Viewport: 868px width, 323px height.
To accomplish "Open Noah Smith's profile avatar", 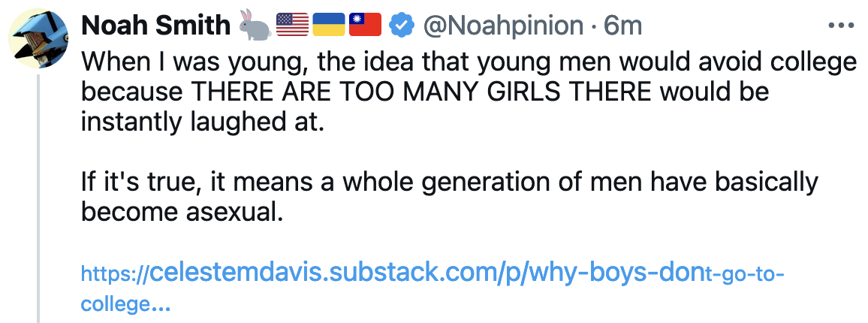I will point(38,38).
